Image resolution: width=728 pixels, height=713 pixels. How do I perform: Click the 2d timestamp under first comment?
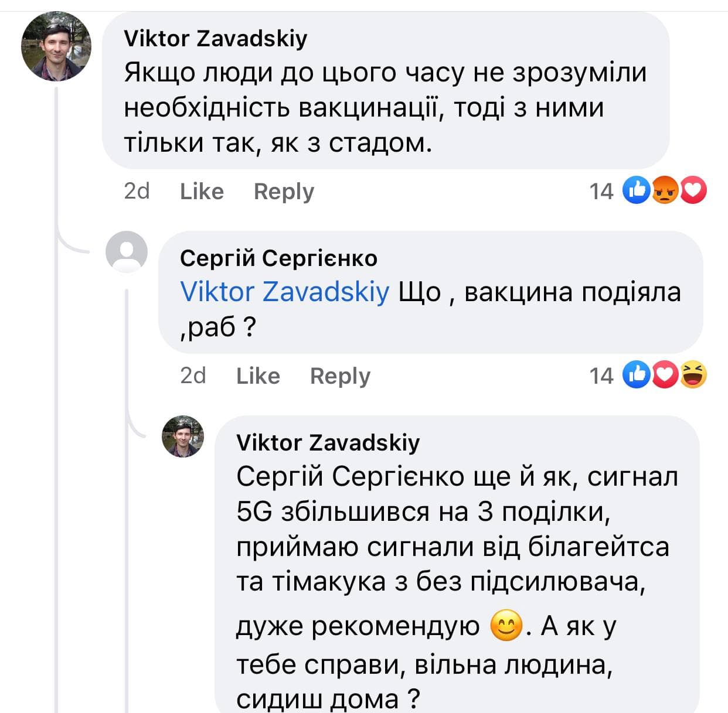pyautogui.click(x=137, y=191)
